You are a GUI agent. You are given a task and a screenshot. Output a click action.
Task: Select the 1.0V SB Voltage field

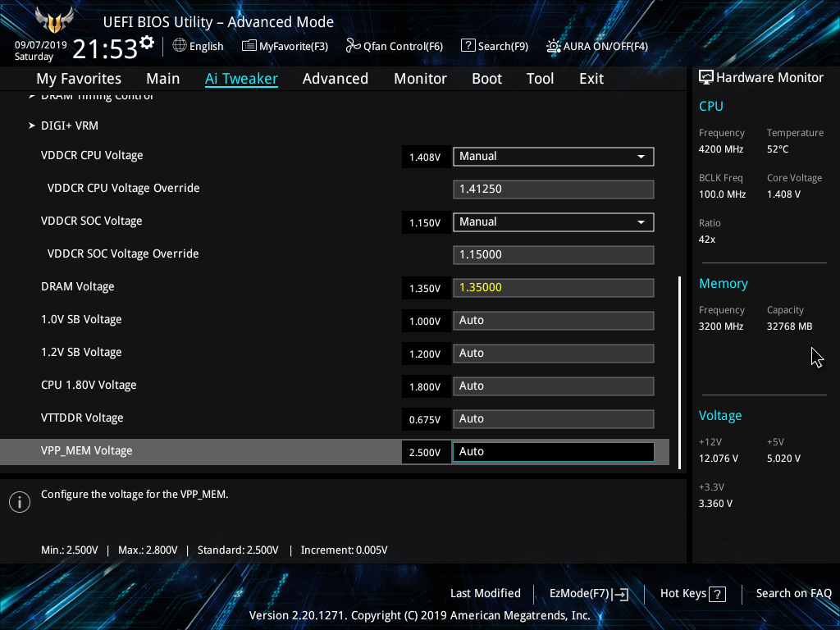click(x=554, y=321)
